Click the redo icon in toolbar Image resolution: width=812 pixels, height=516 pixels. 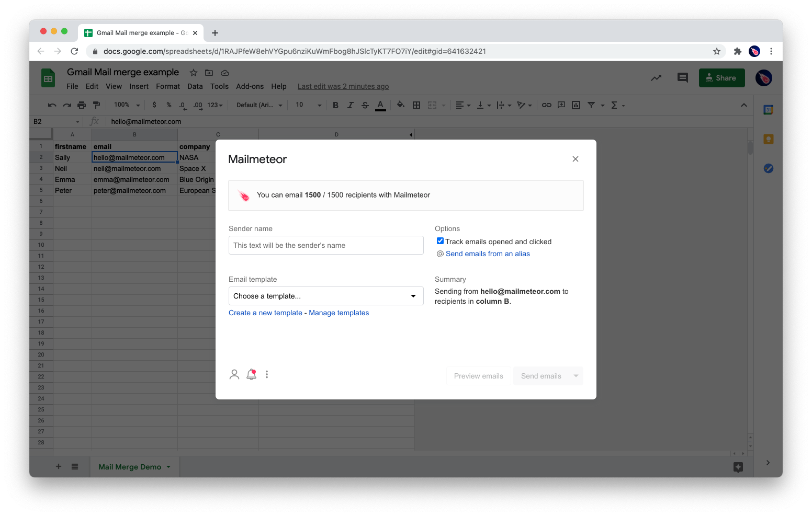click(67, 105)
